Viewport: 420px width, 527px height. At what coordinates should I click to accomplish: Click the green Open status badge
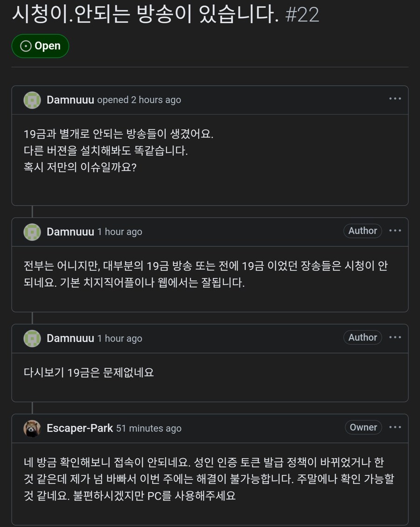[40, 45]
